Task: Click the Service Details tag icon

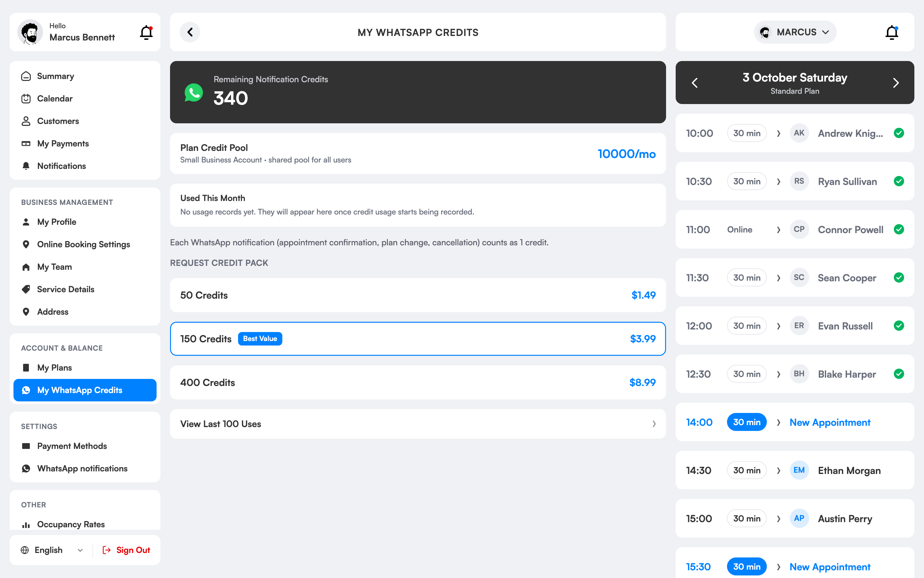Action: tap(26, 289)
